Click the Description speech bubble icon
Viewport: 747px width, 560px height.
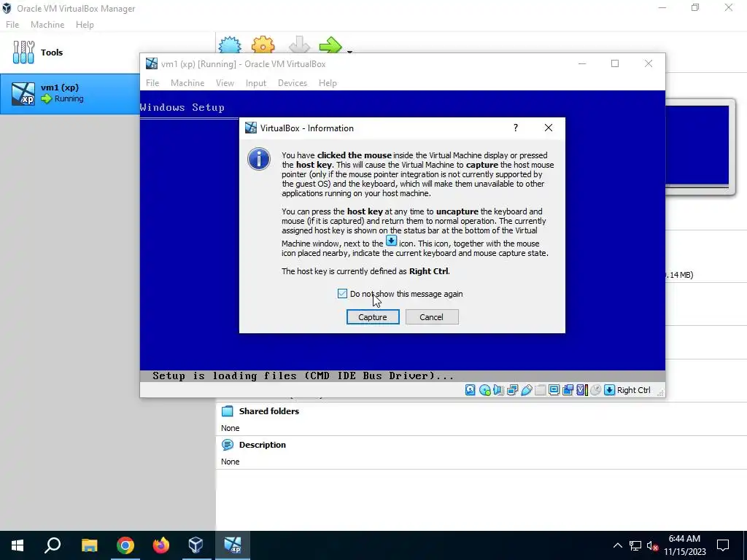(x=228, y=445)
